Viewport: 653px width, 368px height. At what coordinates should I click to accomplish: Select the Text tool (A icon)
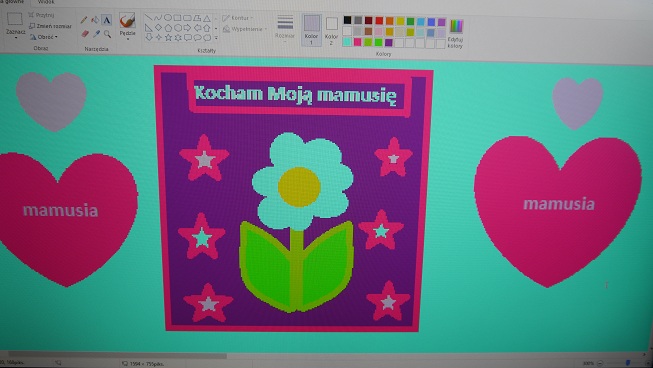(107, 20)
